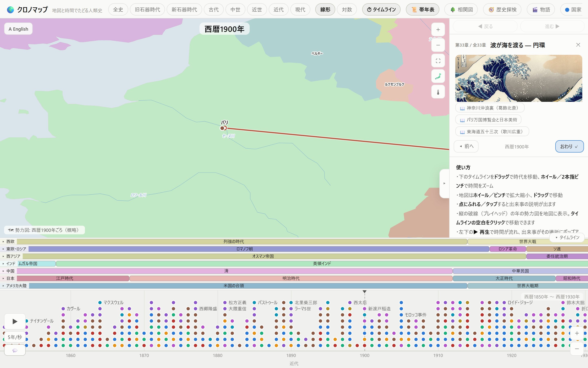Close the story chapter panel
Viewport: 588px width, 368px height.
(578, 45)
